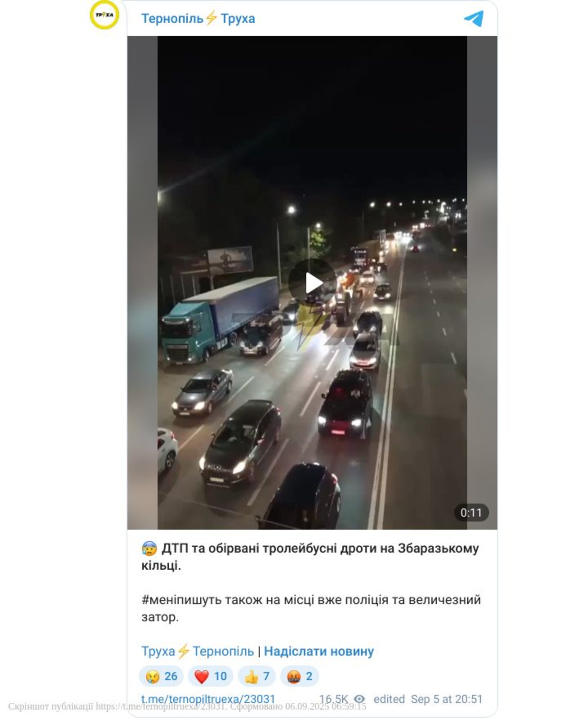Click the angry face reaction 2
This screenshot has height=721, width=588.
click(x=300, y=676)
